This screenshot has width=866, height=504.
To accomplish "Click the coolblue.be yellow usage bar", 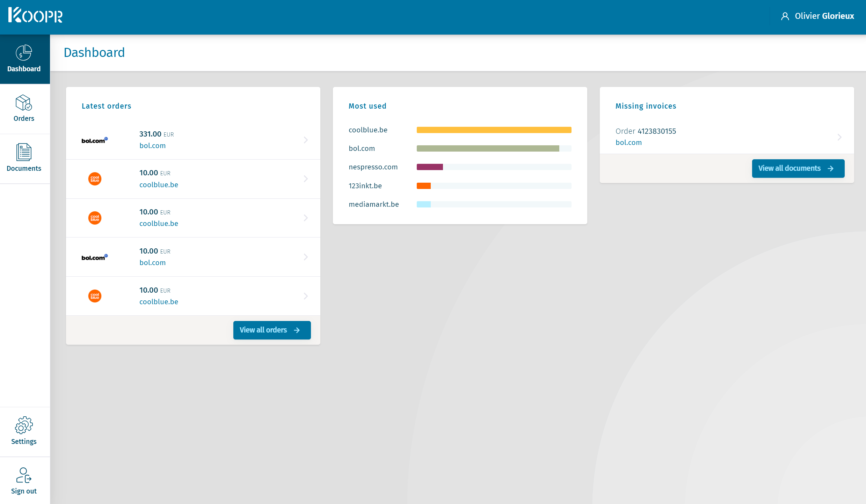I will point(494,130).
